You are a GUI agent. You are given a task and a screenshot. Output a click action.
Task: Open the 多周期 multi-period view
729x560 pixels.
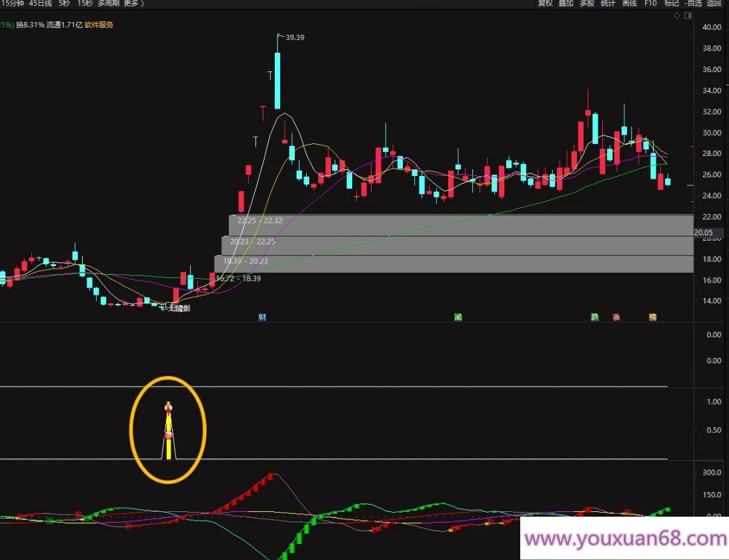pyautogui.click(x=109, y=3)
